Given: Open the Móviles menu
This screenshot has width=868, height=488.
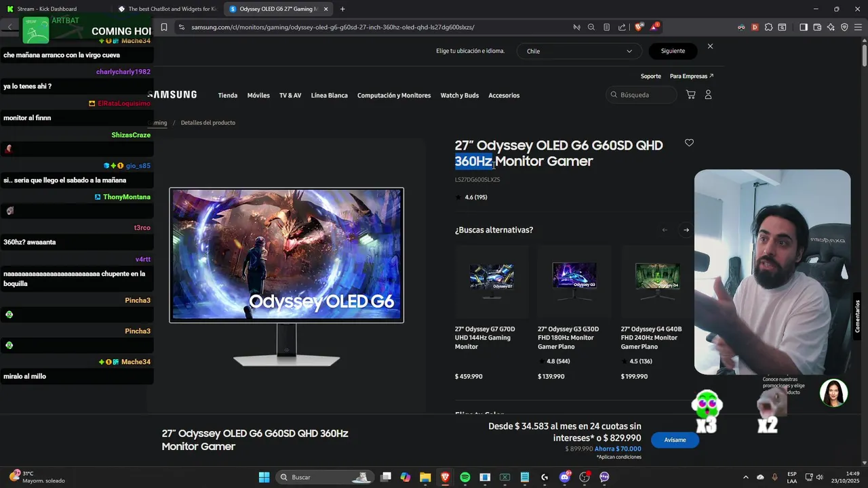Looking at the screenshot, I should tap(258, 96).
